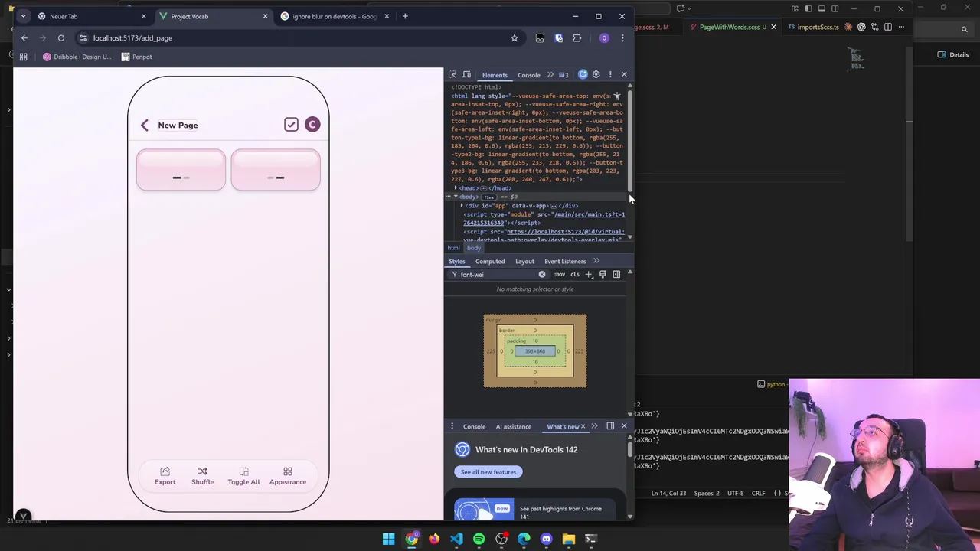Switch to the Computed tab
980x551 pixels.
pyautogui.click(x=490, y=261)
